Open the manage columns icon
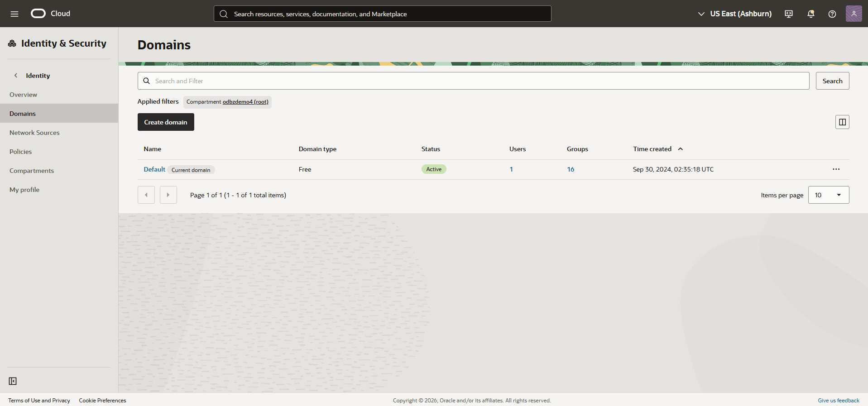This screenshot has height=406, width=868. (842, 122)
